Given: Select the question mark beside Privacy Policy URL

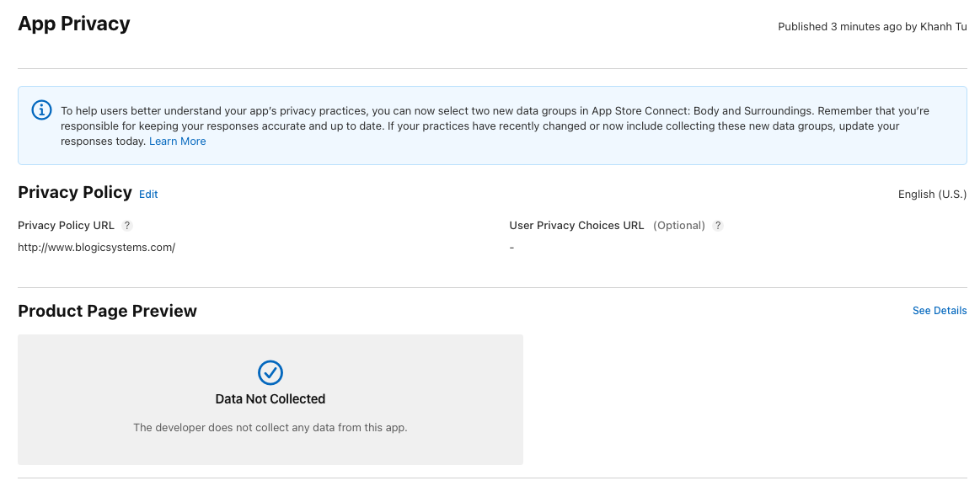Looking at the screenshot, I should (127, 225).
